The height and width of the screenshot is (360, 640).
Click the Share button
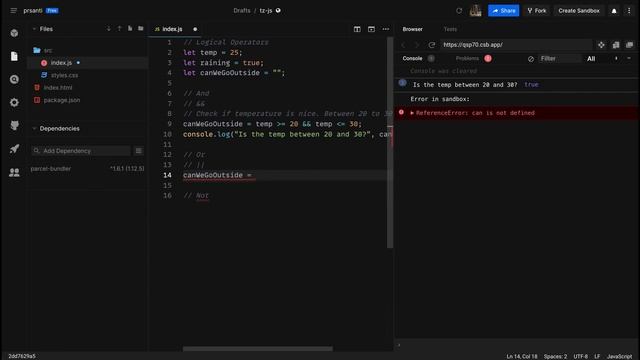504,11
